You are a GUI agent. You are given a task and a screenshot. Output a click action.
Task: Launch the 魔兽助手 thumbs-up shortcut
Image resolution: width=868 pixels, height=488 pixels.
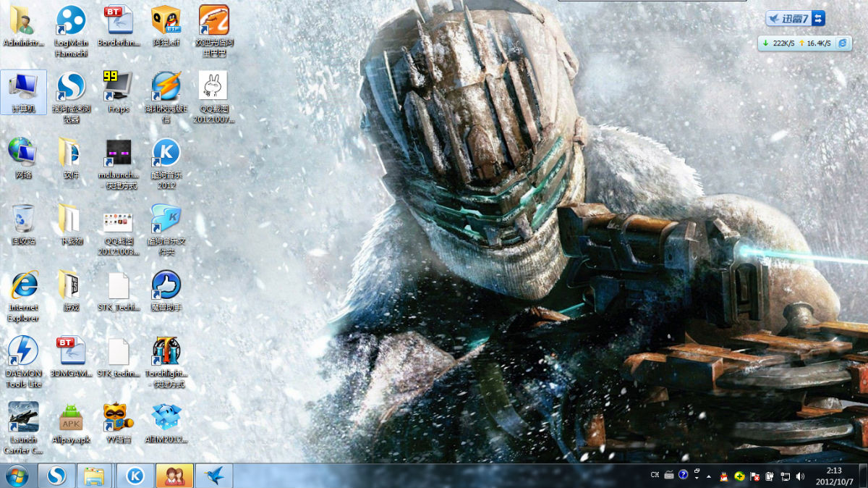166,290
